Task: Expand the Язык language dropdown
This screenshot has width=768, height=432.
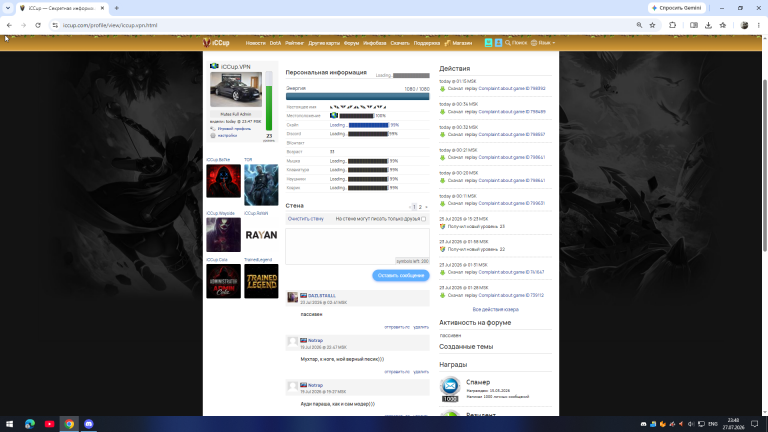Action: point(543,43)
